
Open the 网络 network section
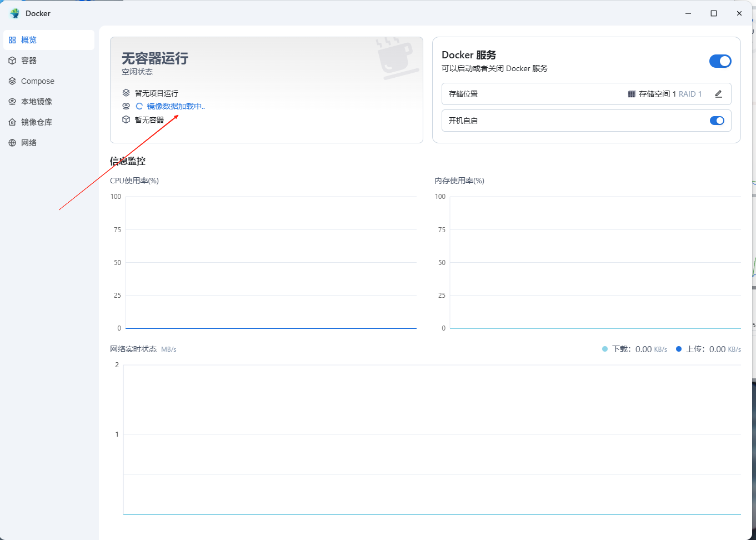click(x=49, y=143)
